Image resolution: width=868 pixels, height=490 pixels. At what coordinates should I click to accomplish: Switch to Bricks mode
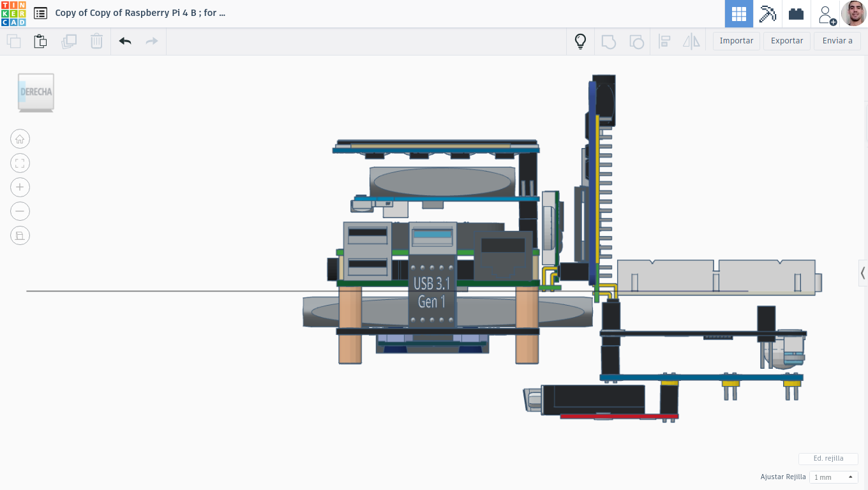pos(796,13)
